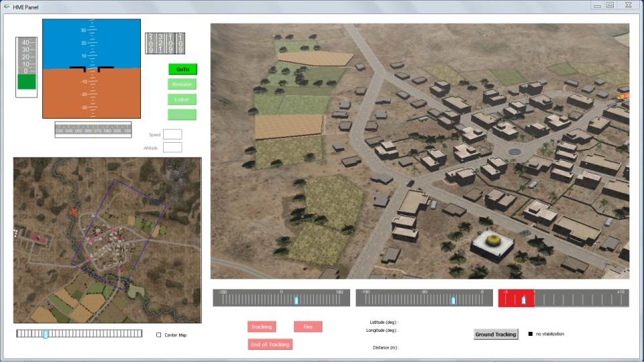The width and height of the screenshot is (644, 362).
Task: Click the blue footprint rectangle on the map
Action: tap(119, 235)
